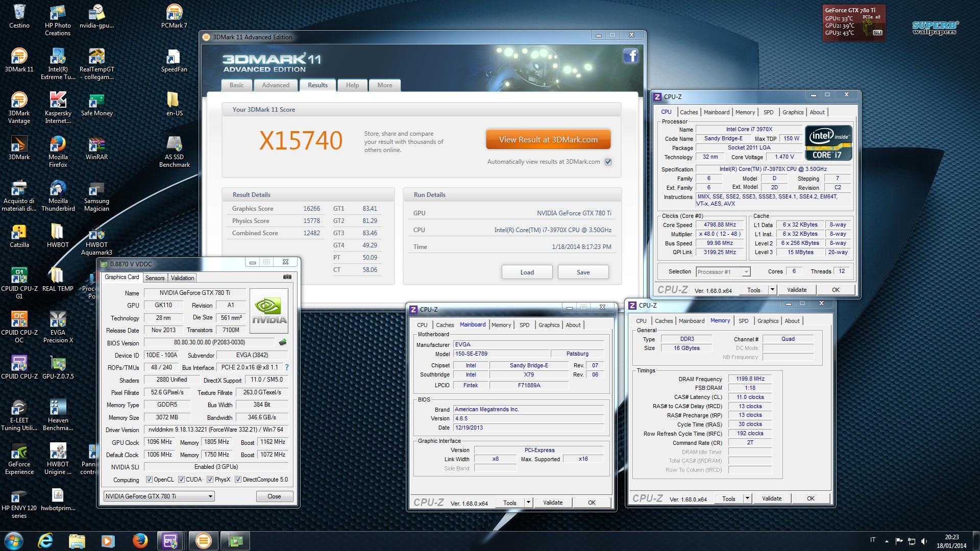Switch to Sensors tab in GPU-Z

pos(155,278)
